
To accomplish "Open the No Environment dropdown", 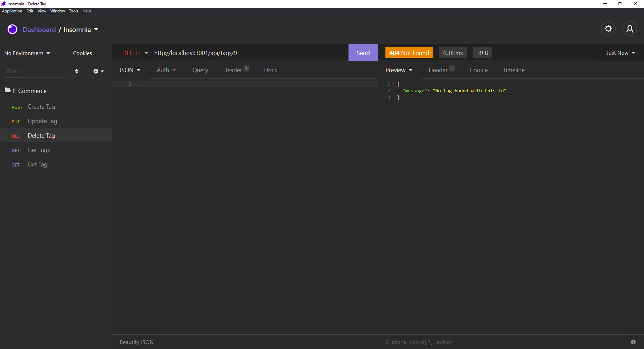I will 27,53.
